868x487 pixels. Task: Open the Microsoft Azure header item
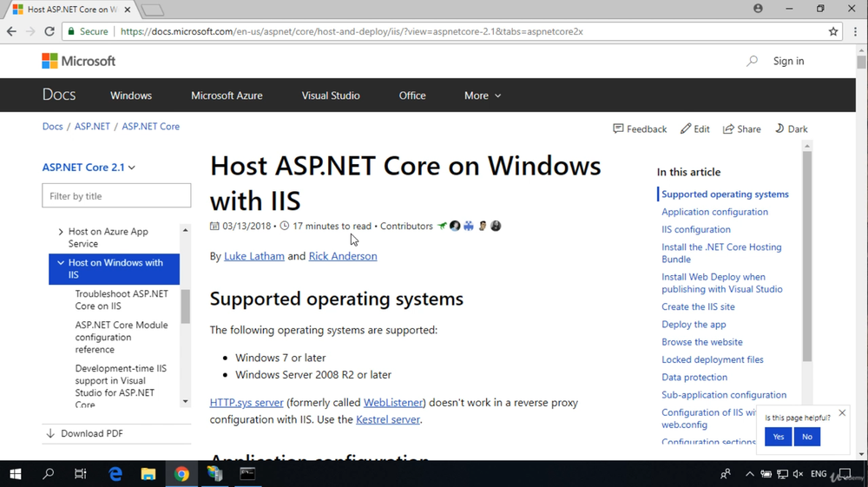(x=227, y=95)
